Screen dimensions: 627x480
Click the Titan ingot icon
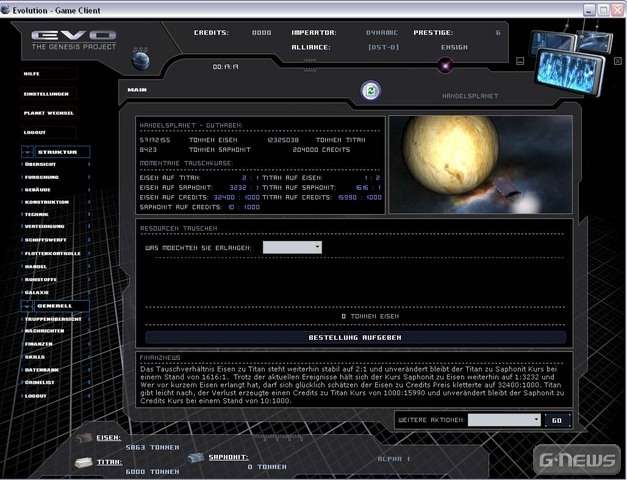tap(84, 462)
